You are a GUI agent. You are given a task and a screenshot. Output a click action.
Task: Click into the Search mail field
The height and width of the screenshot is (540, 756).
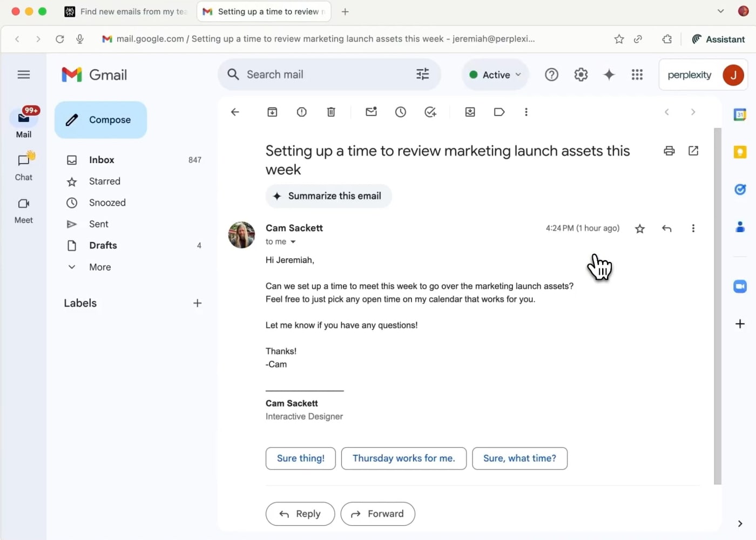coord(324,75)
